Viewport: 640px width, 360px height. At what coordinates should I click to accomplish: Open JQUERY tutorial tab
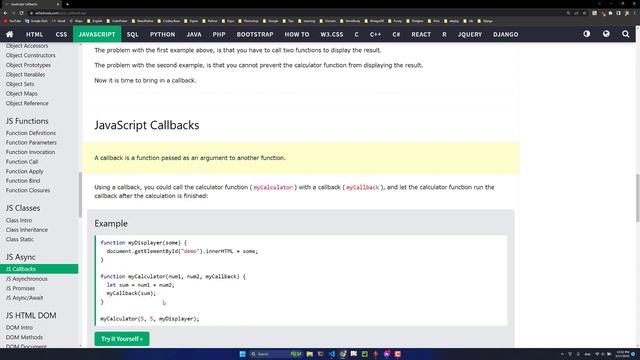(x=470, y=34)
